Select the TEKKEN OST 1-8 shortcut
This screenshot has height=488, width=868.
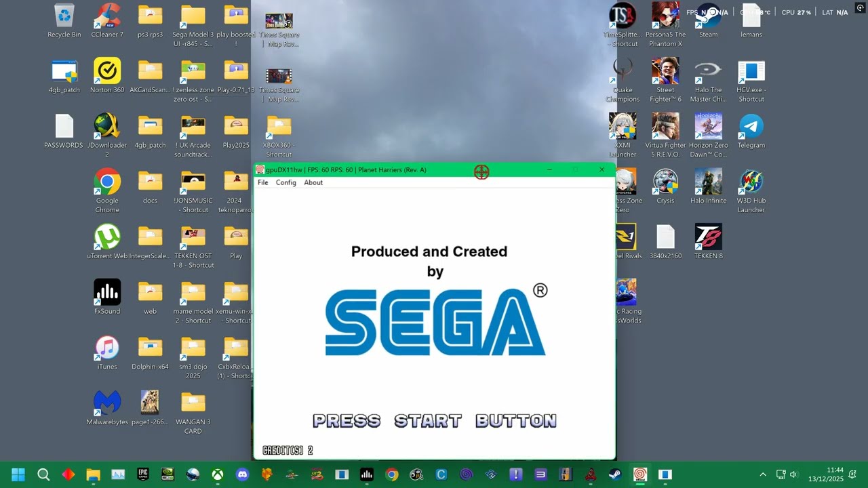[193, 247]
